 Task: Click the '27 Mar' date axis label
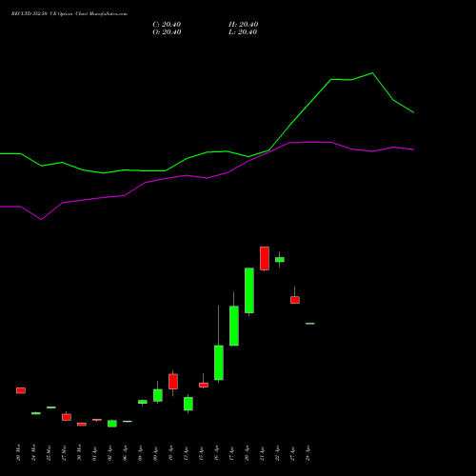pyautogui.click(x=64, y=453)
